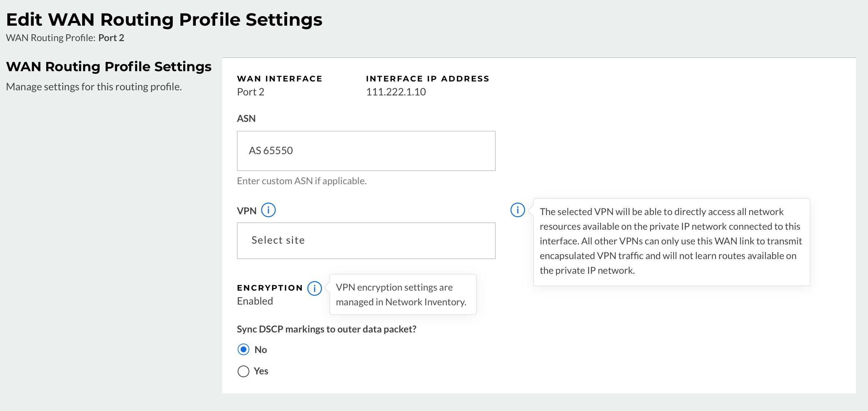Click the Sync DSCP markings question label
868x411 pixels.
[326, 329]
